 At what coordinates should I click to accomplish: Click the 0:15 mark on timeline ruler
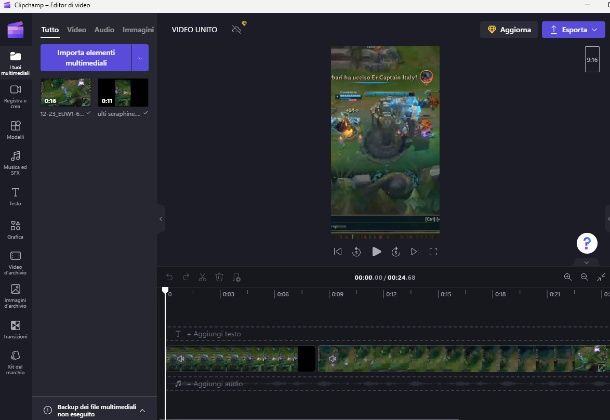(446, 294)
